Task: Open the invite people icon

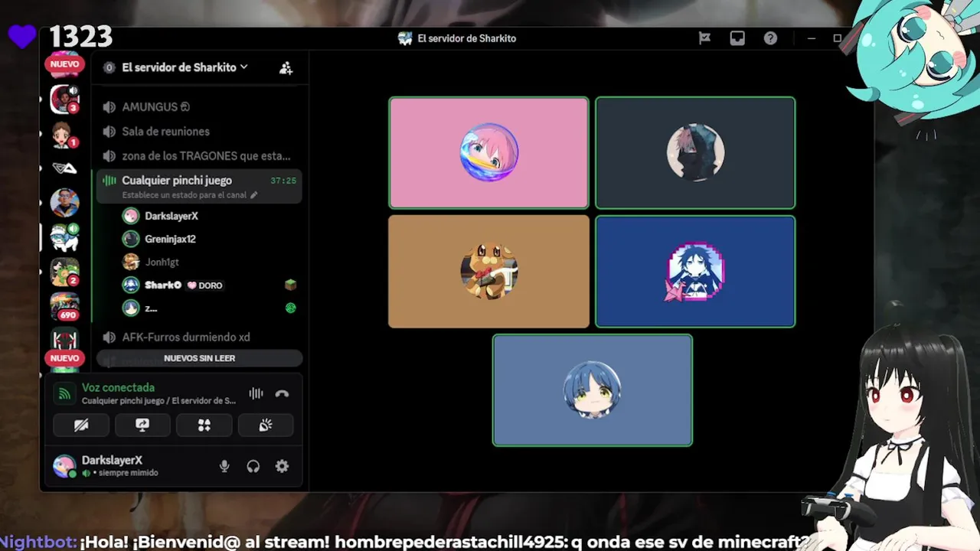Action: pyautogui.click(x=286, y=67)
